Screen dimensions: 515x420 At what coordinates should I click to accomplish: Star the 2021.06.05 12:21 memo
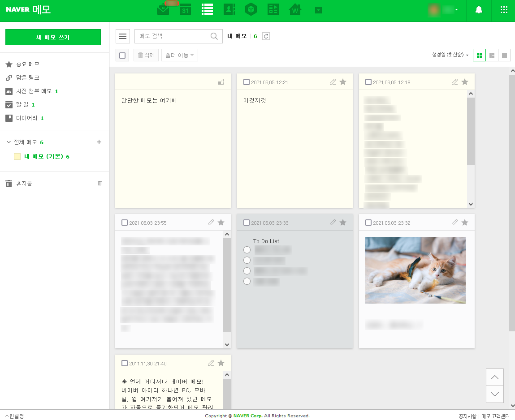point(343,82)
